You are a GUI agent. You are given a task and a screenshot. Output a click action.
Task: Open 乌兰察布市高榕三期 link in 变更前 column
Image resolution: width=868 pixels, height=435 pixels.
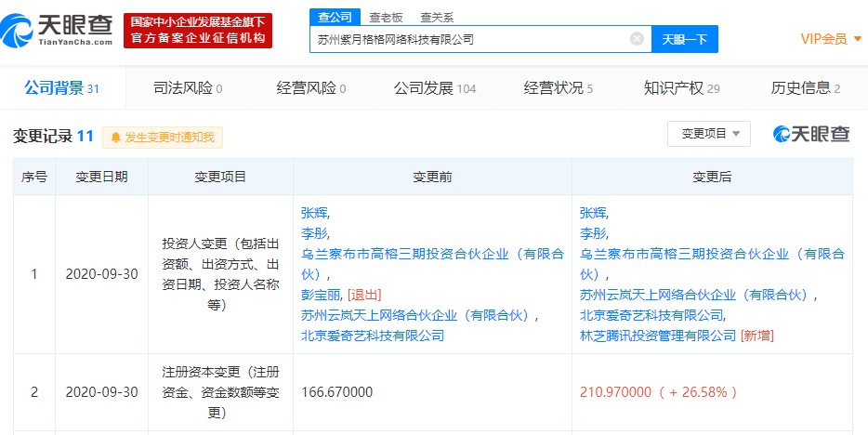pyautogui.click(x=432, y=263)
